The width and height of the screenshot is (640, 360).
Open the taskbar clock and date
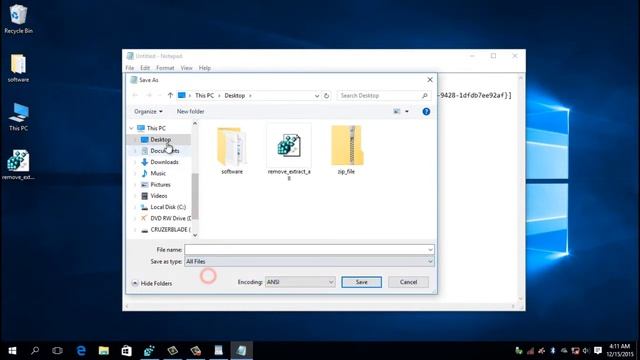[619, 351]
